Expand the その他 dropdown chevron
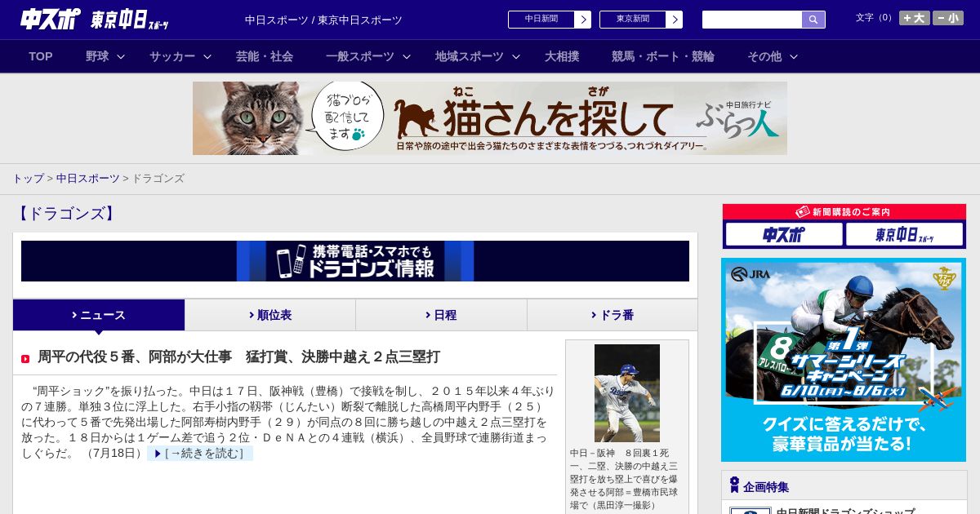980x514 pixels. pyautogui.click(x=794, y=57)
